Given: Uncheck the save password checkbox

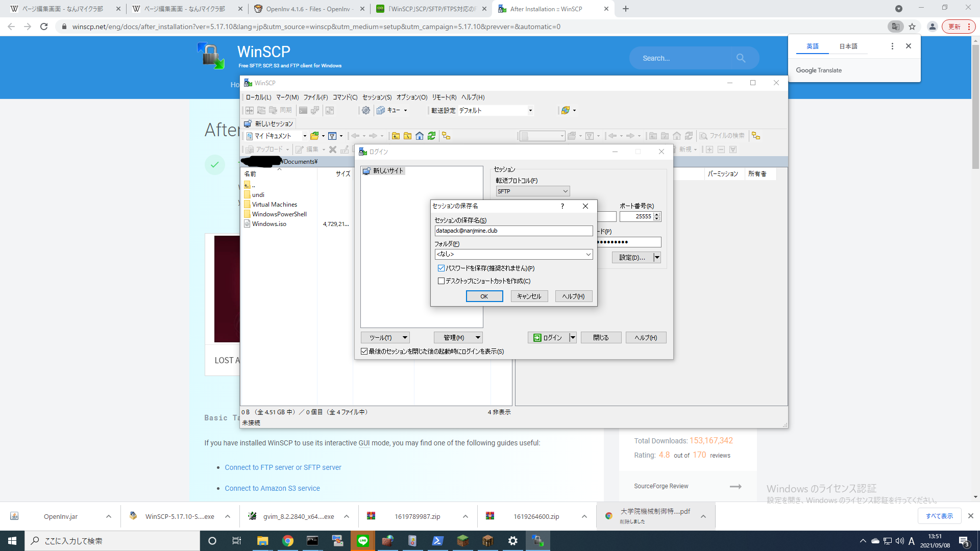Looking at the screenshot, I should pyautogui.click(x=441, y=268).
